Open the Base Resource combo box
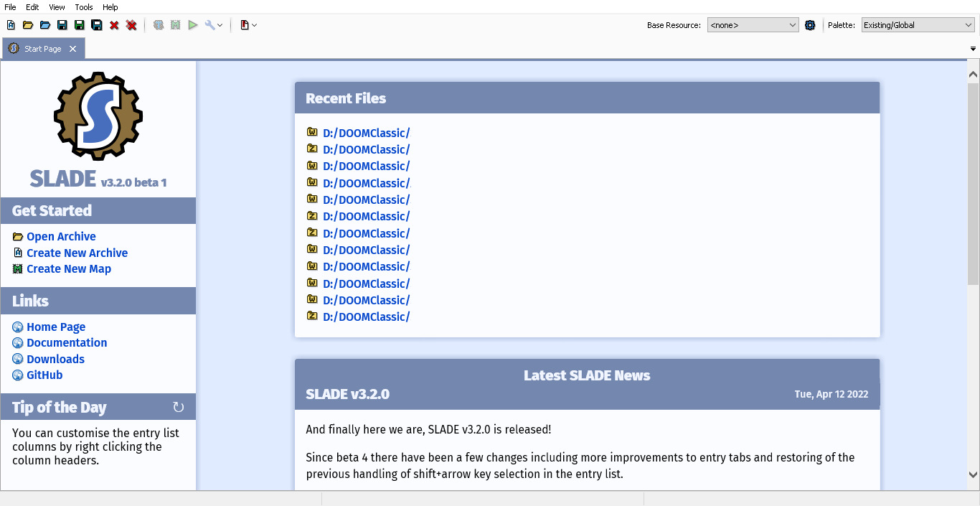980x506 pixels. tap(753, 25)
